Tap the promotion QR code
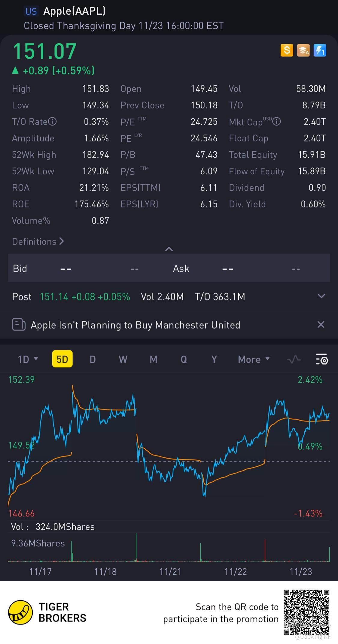338x644 pixels. coord(306,613)
